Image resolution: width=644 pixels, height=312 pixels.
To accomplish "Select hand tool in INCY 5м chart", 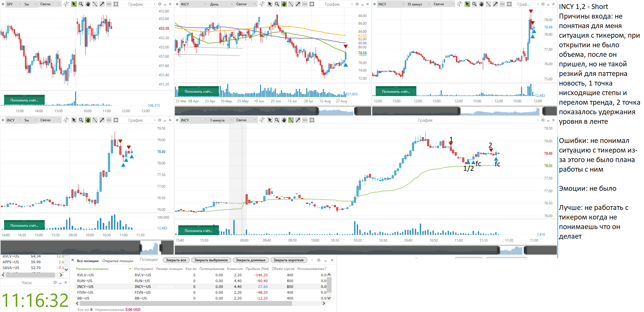I will (x=88, y=120).
